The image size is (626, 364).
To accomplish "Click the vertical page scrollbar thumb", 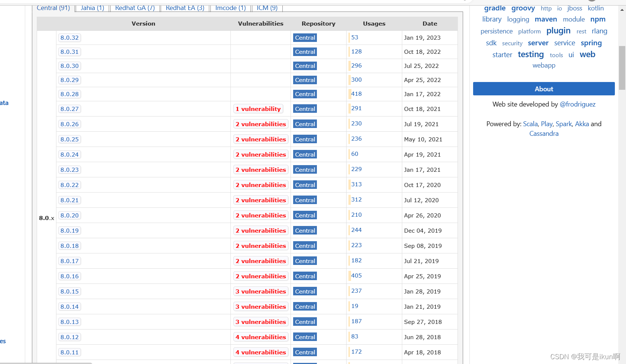I will pyautogui.click(x=622, y=68).
